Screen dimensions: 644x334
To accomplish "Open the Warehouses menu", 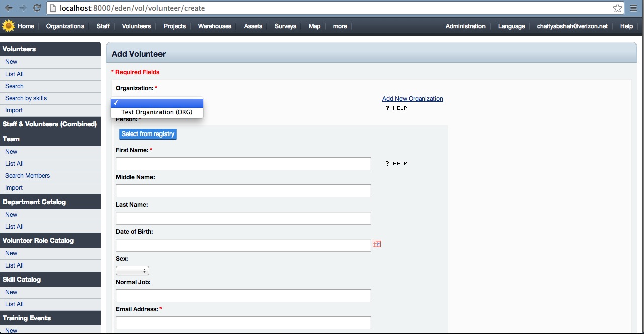I will 214,26.
